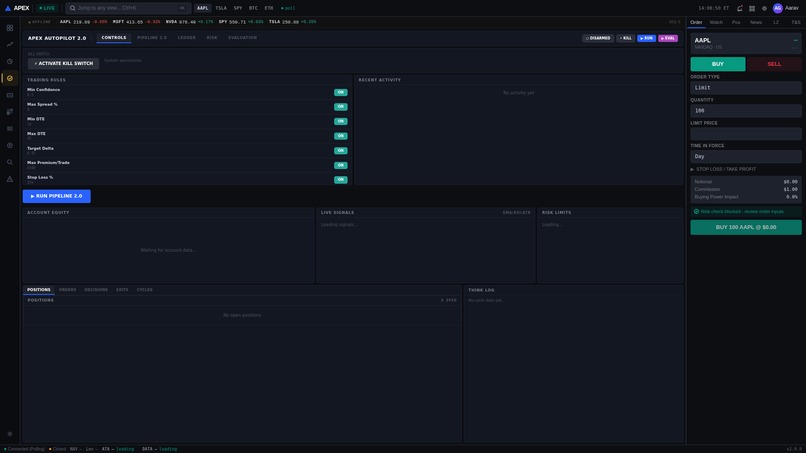806x453 pixels.
Task: Select the AAPL symbol chip in top bar
Action: pos(203,8)
